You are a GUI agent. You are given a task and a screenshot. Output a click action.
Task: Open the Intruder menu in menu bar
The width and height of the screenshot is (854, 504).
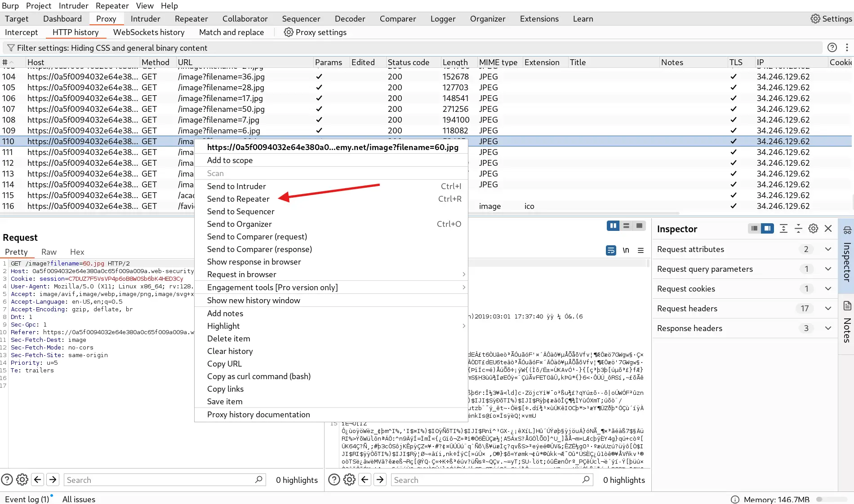[x=73, y=6]
